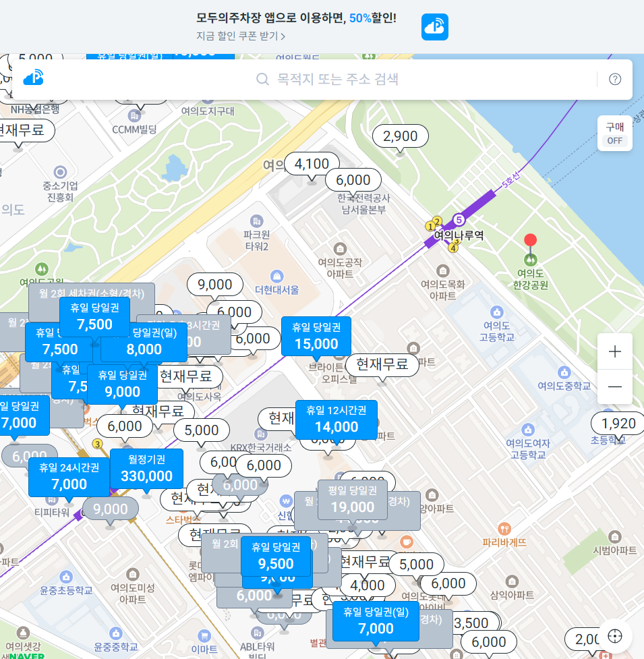Click the 한국전력공사 남서울본부 label

coord(363,204)
